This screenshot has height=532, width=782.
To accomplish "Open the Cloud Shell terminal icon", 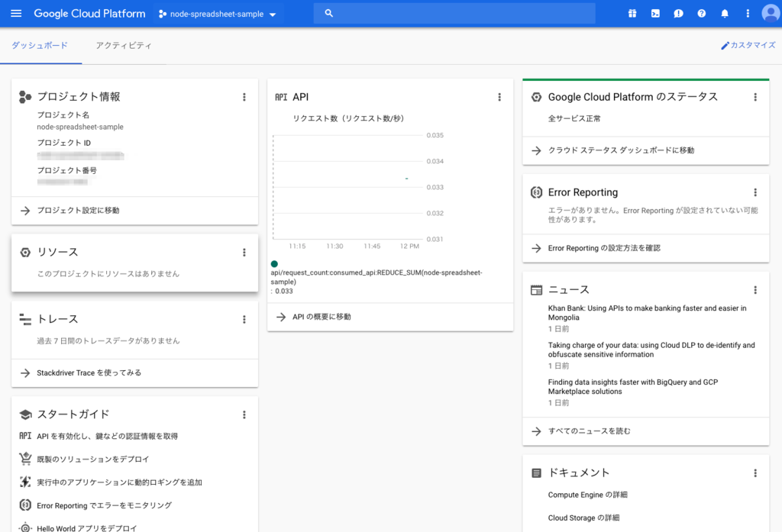I will pyautogui.click(x=655, y=13).
